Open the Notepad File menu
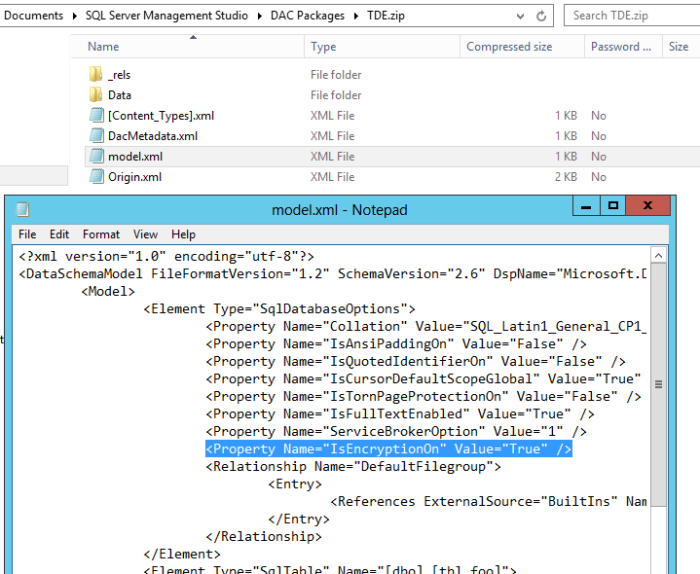Screen dimensions: 700x574 pyautogui.click(x=28, y=234)
